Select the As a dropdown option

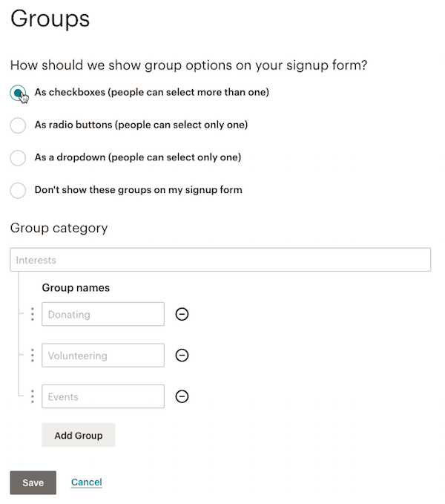[x=18, y=158]
